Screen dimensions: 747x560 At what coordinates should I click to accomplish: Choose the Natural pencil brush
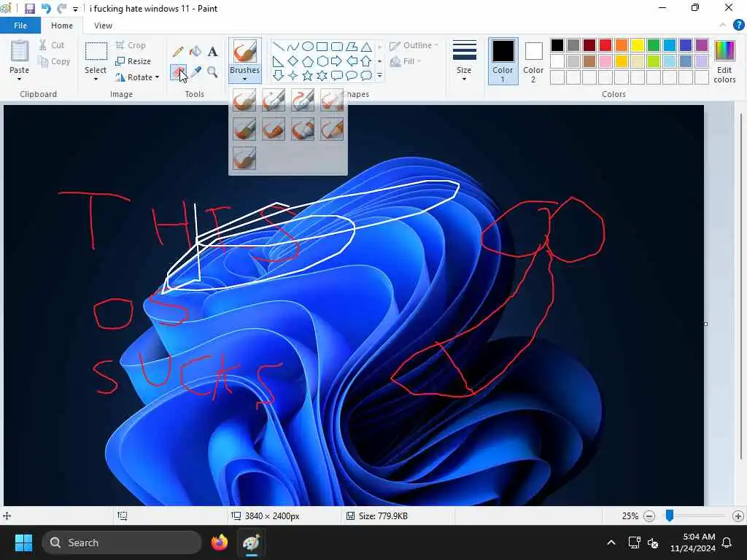click(x=332, y=130)
